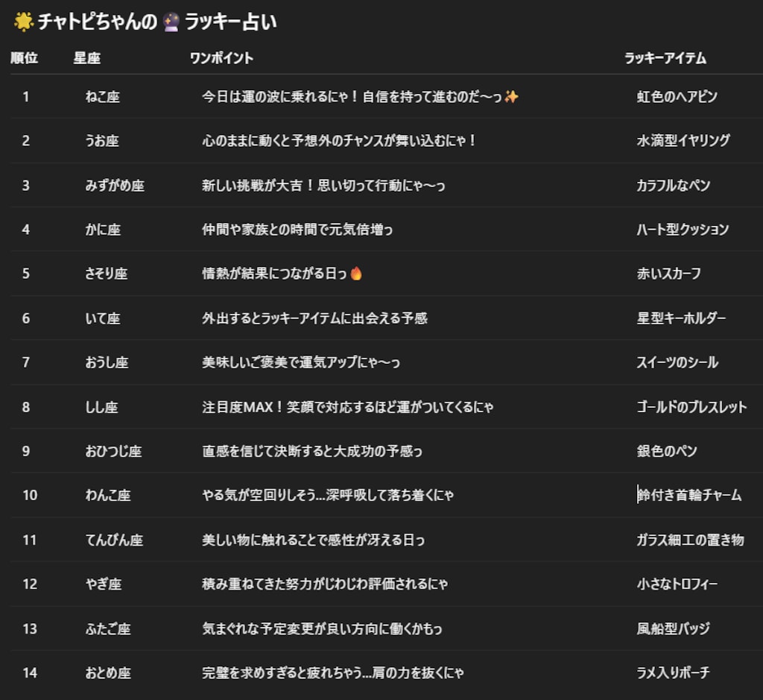Screen dimensions: 763x700
Task: Click the 鈴付き首輪チャーム item cell
Action: (688, 495)
